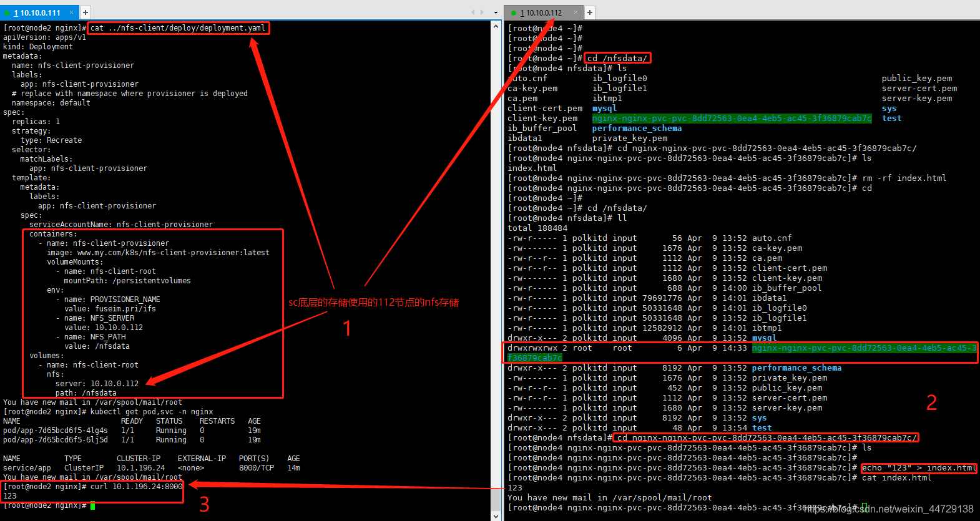Click the 'total 188484' line
Screen dimensions: 980x521
(x=537, y=228)
